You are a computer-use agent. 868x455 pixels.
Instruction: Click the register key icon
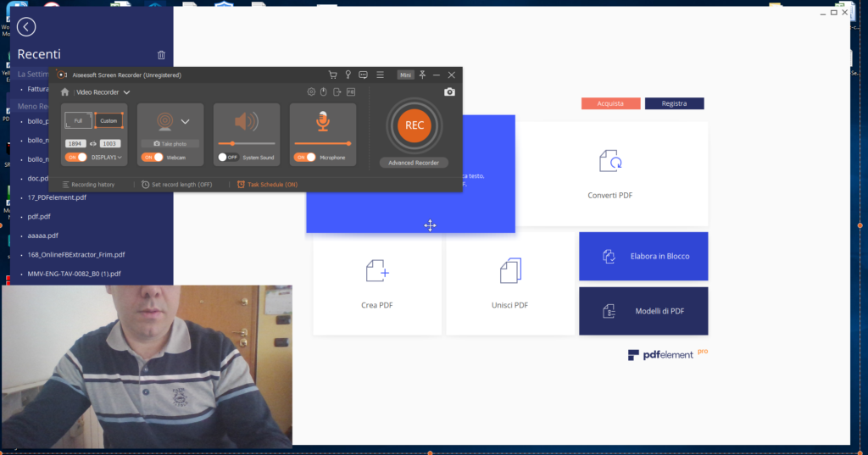tap(348, 75)
